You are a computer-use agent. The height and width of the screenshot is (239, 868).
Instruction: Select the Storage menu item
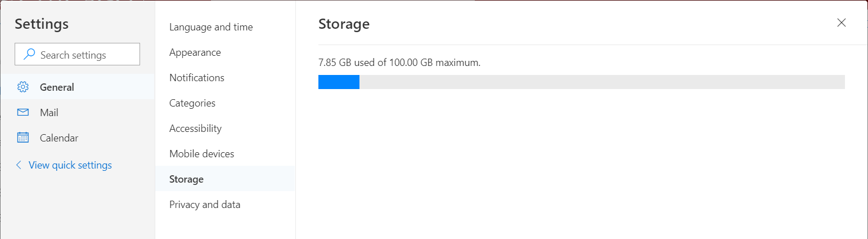[186, 179]
